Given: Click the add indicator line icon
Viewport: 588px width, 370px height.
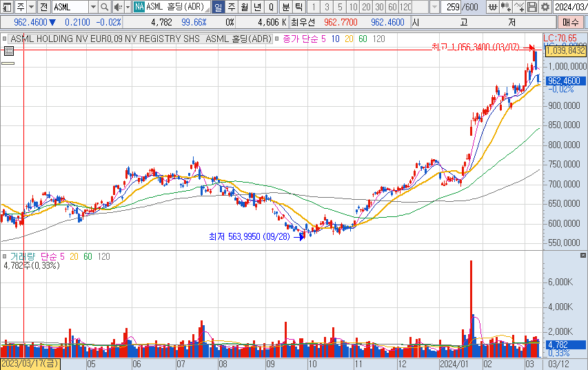Looking at the screenshot, I should pyautogui.click(x=519, y=7).
